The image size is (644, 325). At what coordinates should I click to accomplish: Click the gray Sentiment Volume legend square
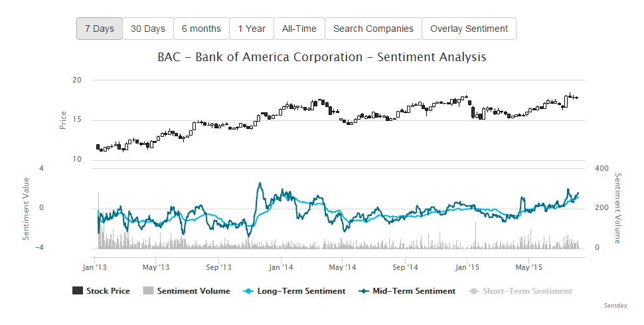148,290
